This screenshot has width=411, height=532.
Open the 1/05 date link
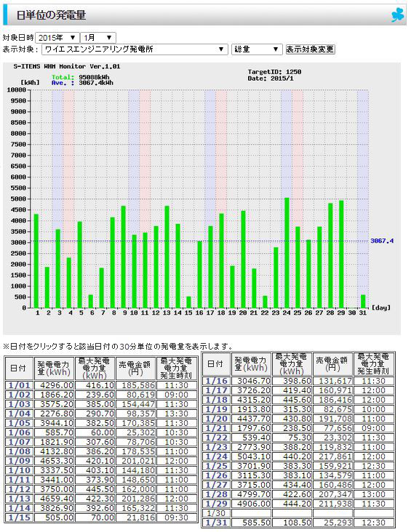[x=20, y=423]
